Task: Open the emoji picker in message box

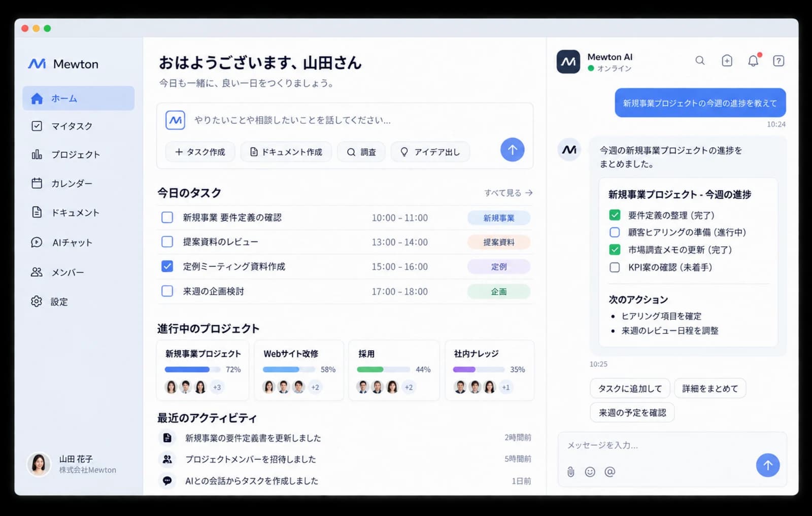Action: tap(590, 472)
